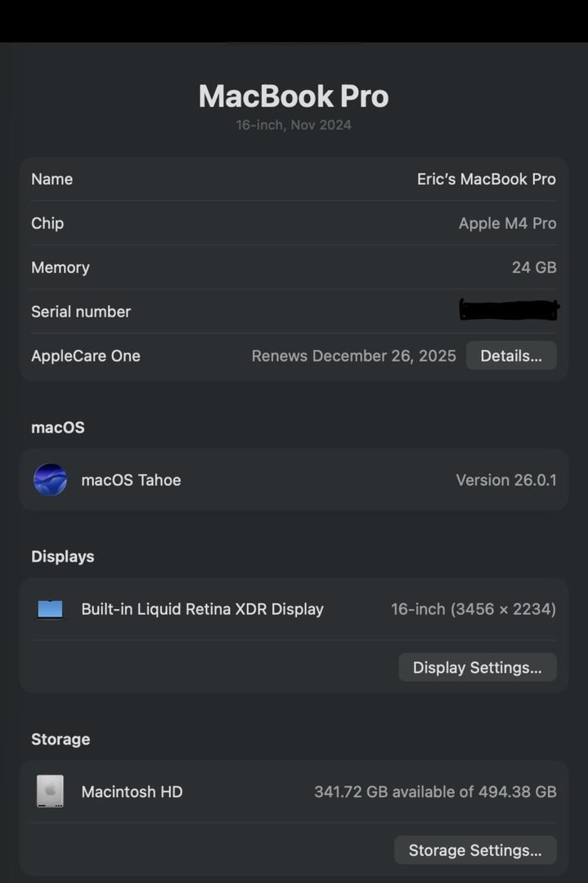This screenshot has width=588, height=883.
Task: Select the blacked-out serial number value
Action: point(509,310)
